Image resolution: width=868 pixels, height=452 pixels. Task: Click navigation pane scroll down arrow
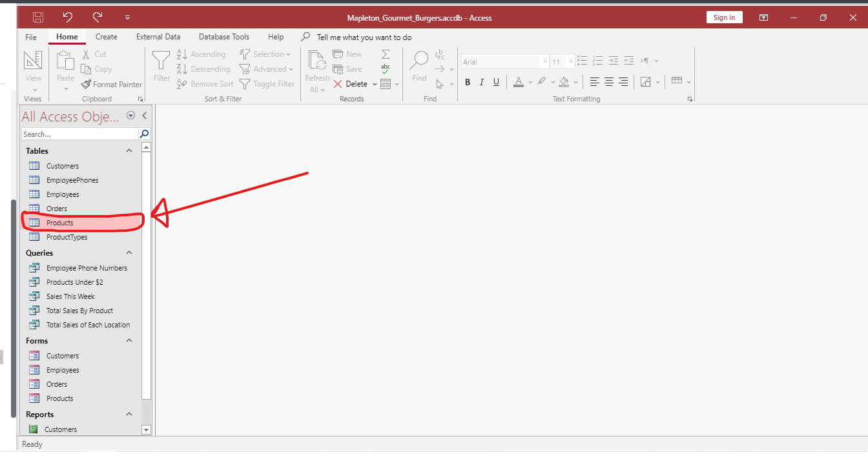(x=146, y=429)
